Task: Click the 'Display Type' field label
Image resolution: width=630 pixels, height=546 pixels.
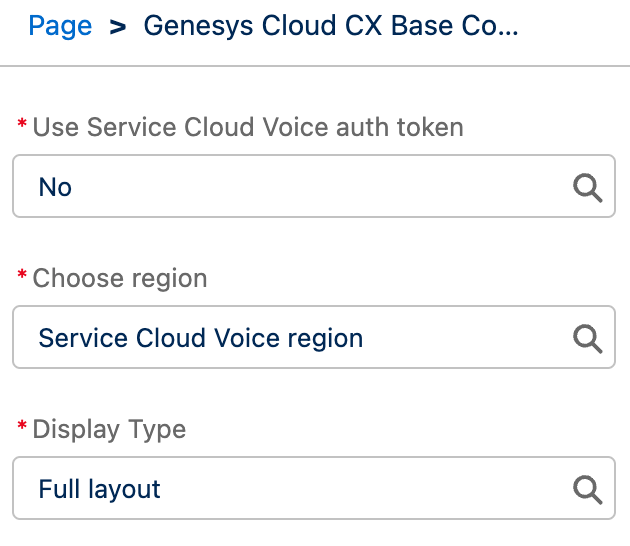Action: coord(109,429)
